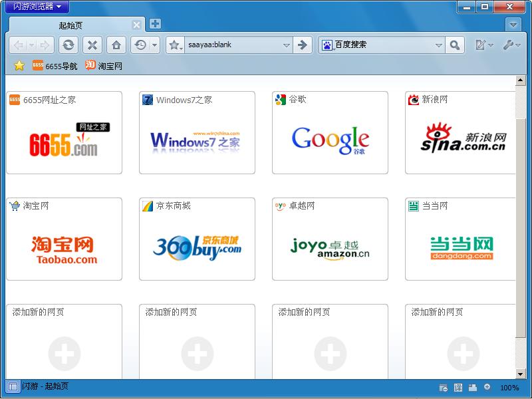Viewport: 532px width, 399px height.
Task: Click the 京东商城 tile favicon
Action: [148, 206]
